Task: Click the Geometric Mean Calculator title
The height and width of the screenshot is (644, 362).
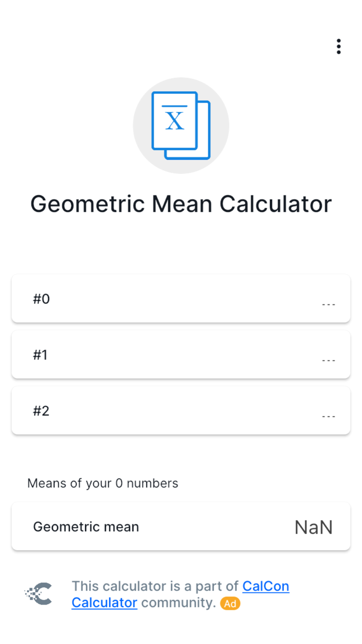Action: pos(181,203)
